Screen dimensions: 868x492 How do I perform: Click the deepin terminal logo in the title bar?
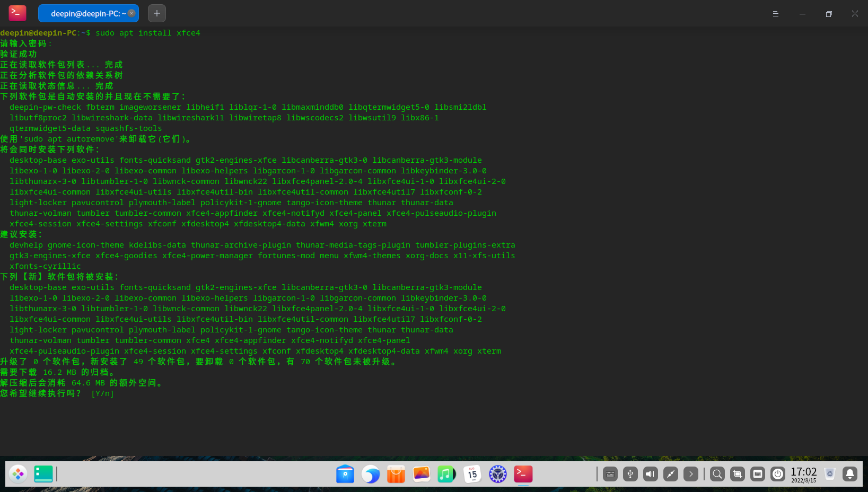(17, 13)
